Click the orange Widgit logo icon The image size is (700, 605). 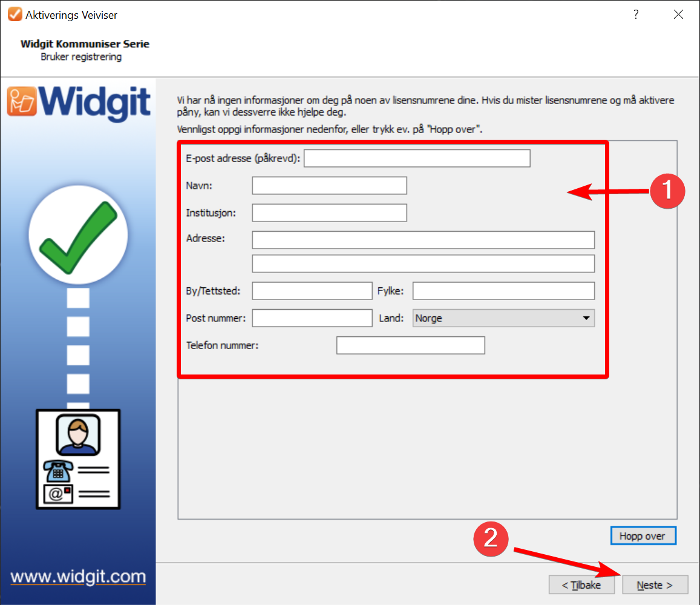tap(22, 102)
